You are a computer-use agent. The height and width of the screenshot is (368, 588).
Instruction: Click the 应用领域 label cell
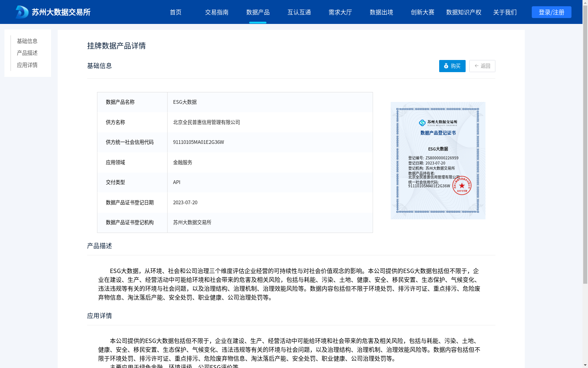pos(132,162)
